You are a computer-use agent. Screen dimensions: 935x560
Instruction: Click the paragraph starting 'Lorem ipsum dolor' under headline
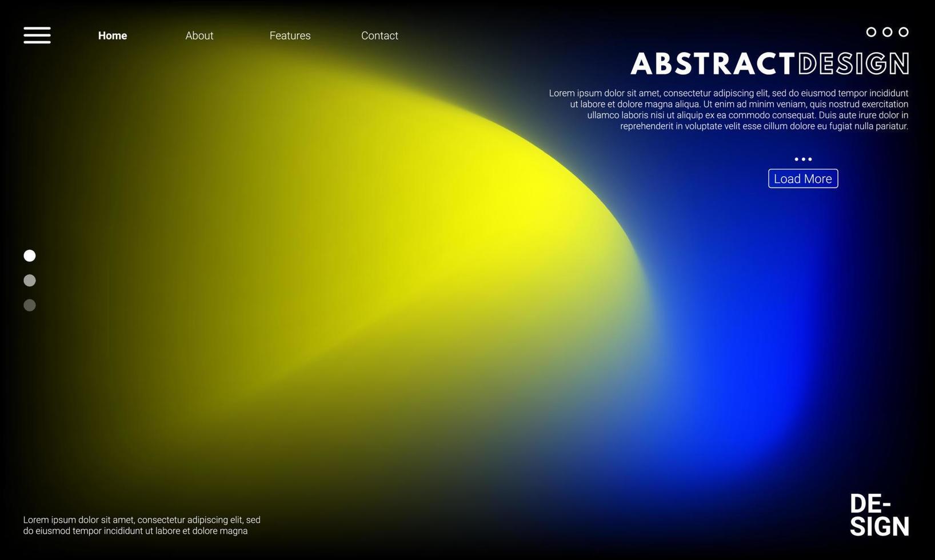click(x=729, y=110)
